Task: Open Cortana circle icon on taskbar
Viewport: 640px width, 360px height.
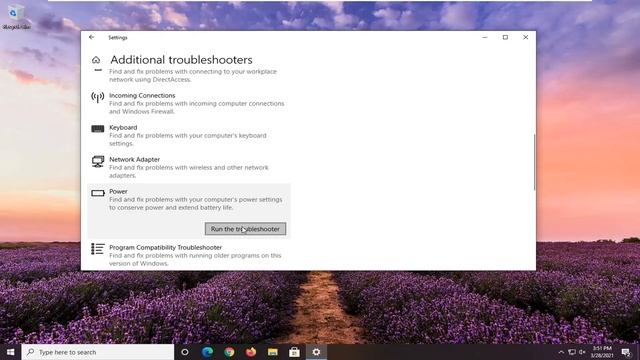Action: click(x=185, y=352)
